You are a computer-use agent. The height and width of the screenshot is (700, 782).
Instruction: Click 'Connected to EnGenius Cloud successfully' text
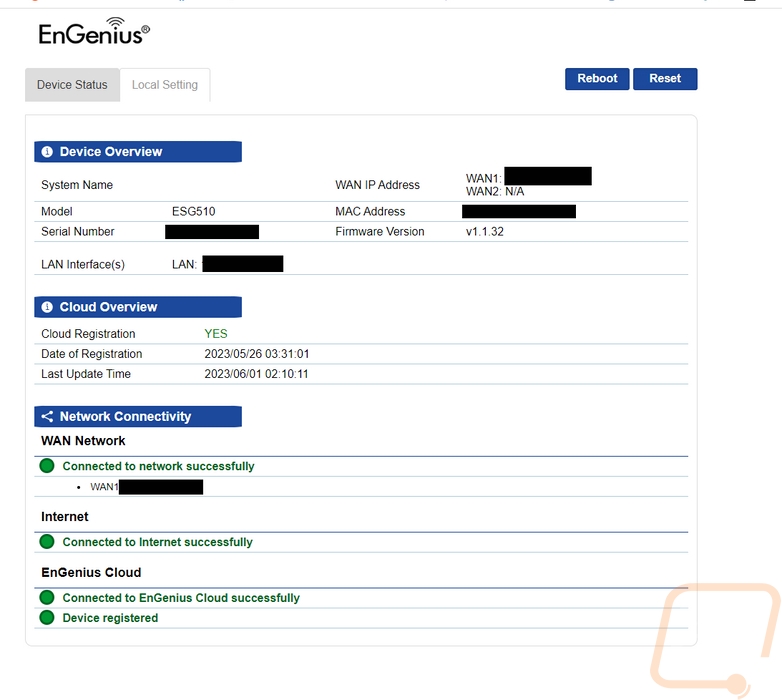181,598
